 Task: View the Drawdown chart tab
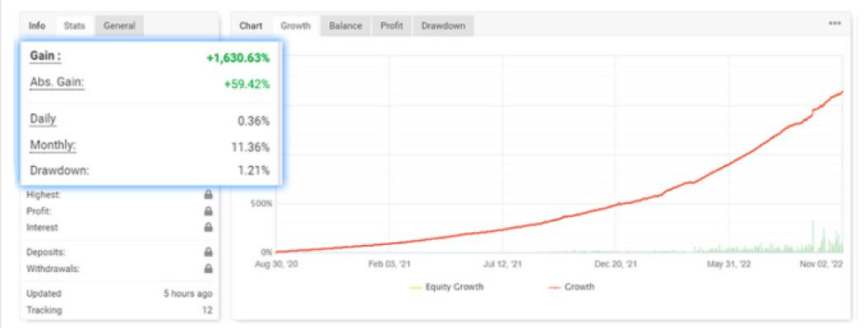[442, 25]
